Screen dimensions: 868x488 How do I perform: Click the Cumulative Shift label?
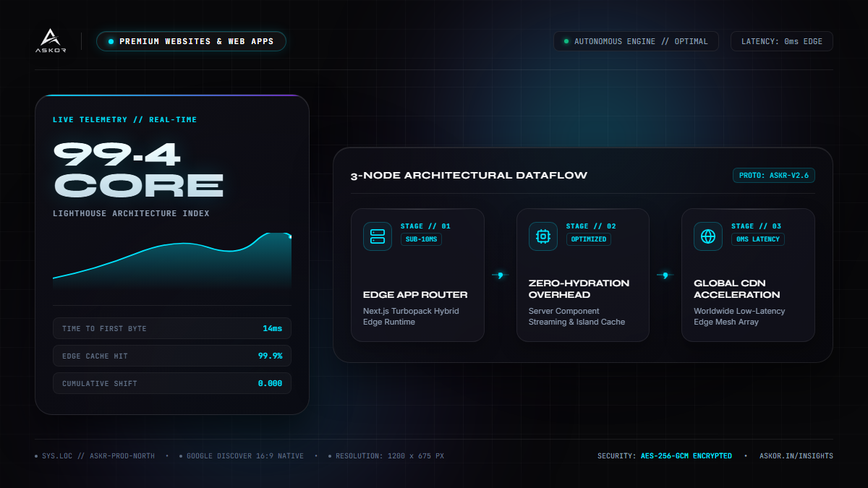click(x=100, y=384)
